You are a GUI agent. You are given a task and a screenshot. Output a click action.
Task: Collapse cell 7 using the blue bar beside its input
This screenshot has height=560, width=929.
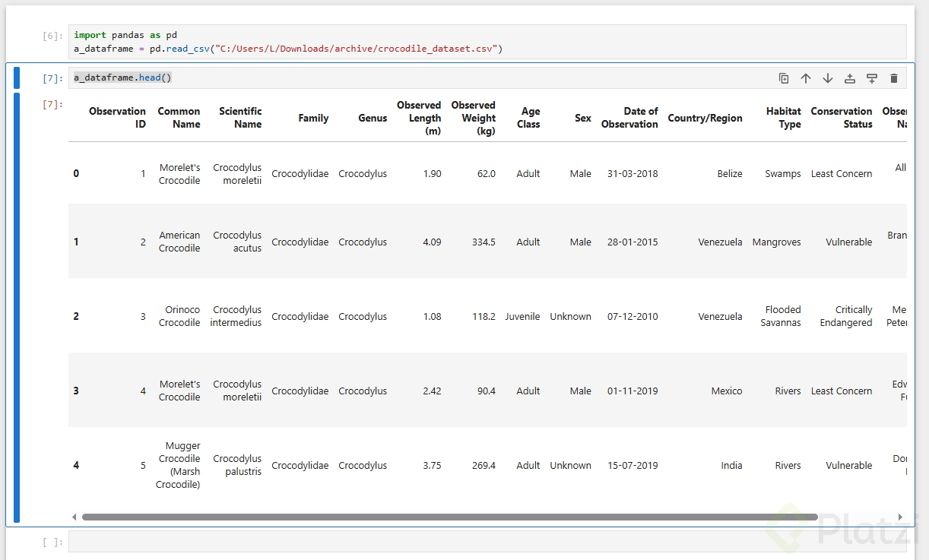click(x=17, y=78)
